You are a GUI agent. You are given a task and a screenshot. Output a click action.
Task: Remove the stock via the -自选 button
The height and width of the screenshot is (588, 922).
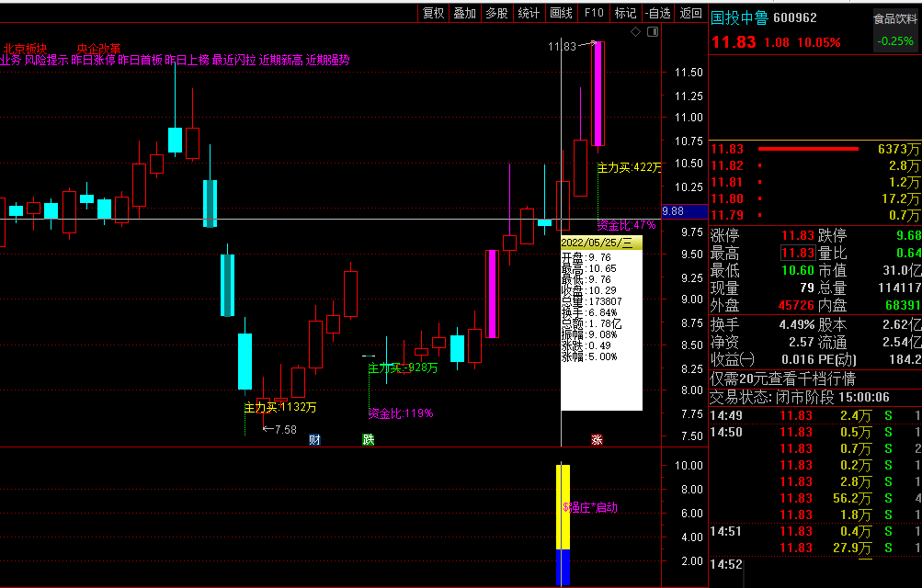(x=657, y=13)
